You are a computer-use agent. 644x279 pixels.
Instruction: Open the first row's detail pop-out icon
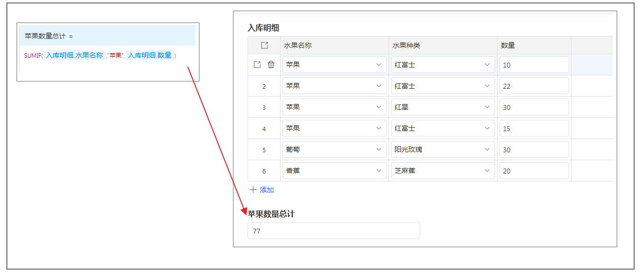(257, 65)
